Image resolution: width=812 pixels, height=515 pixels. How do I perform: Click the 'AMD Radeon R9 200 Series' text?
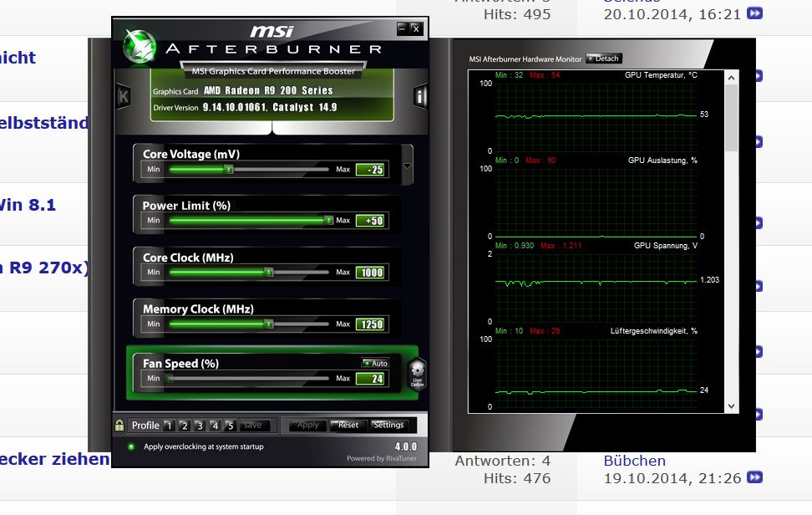click(268, 90)
